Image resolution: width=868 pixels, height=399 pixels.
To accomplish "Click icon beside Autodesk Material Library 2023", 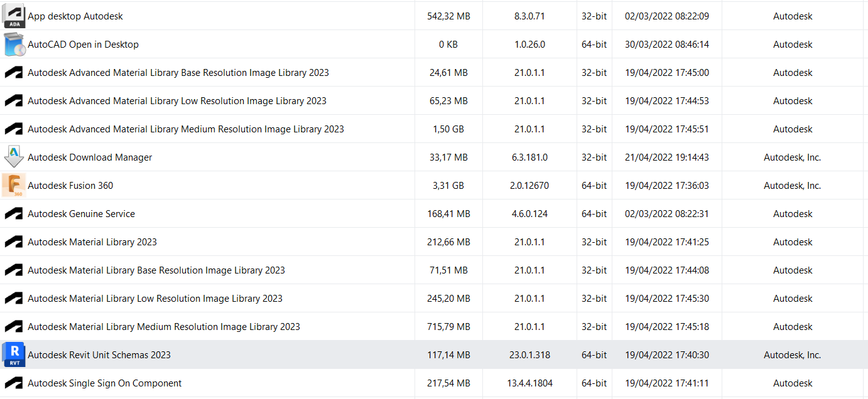I will click(x=14, y=242).
